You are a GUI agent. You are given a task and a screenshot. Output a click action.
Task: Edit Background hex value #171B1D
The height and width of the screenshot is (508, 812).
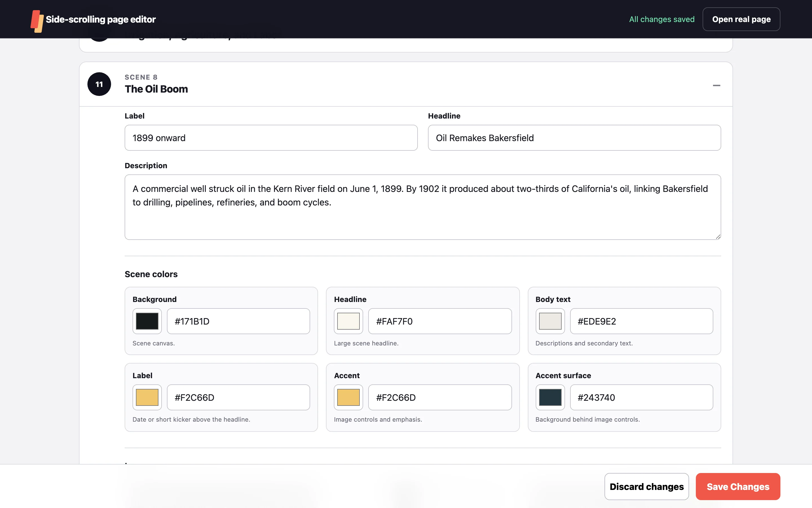[239, 321]
